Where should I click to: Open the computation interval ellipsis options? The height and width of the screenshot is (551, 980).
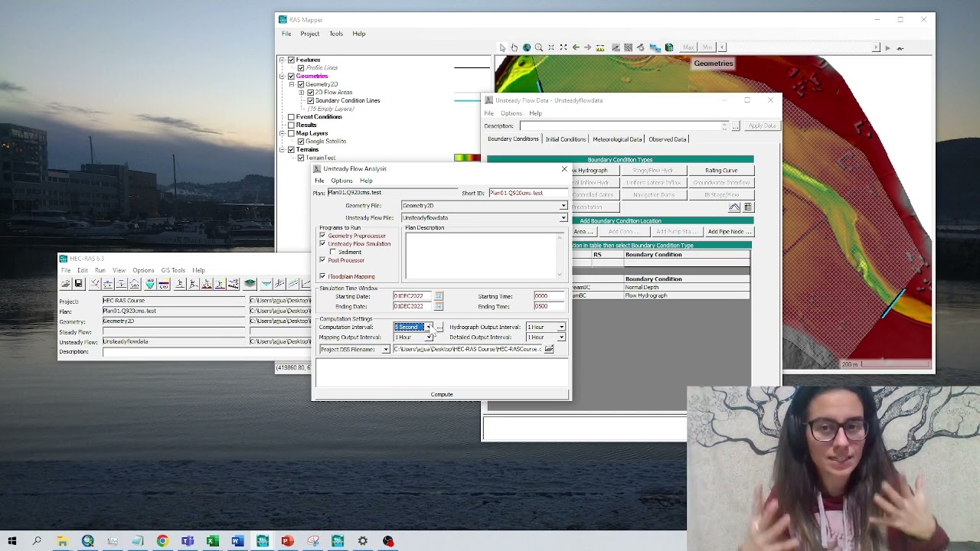[x=439, y=328]
